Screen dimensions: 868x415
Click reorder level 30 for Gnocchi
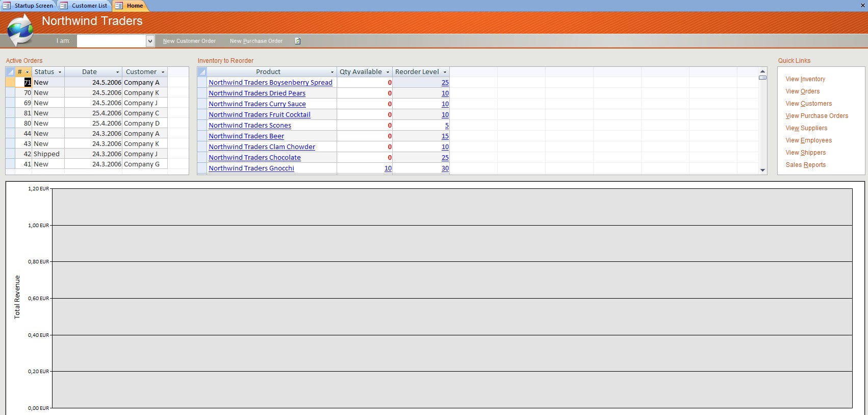(x=445, y=168)
